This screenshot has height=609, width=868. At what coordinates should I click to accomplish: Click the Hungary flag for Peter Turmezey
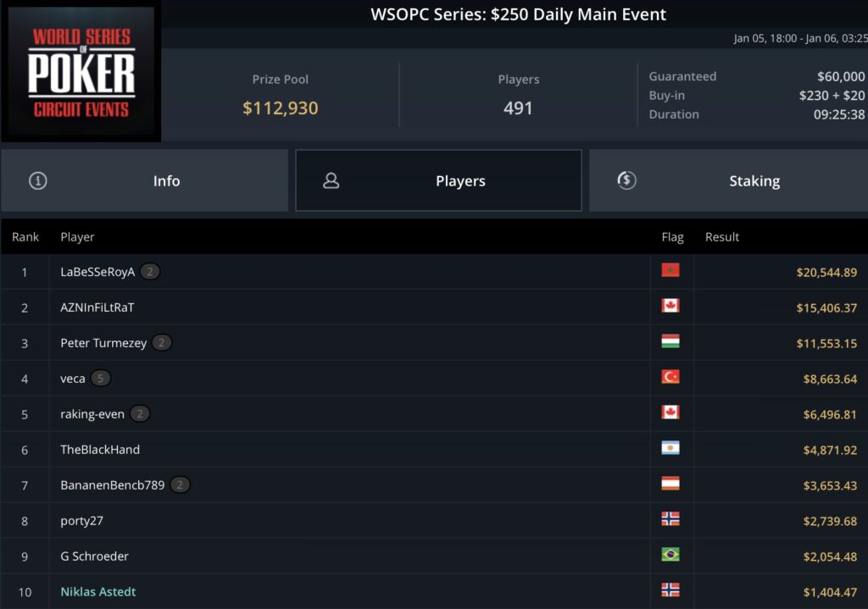coord(670,341)
